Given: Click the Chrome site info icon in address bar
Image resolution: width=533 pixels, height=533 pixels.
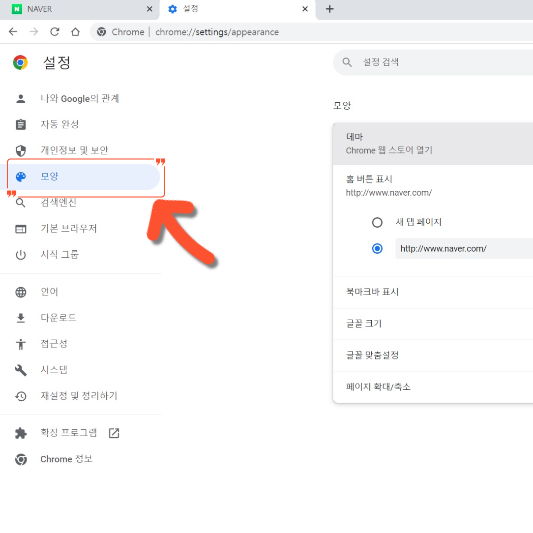Looking at the screenshot, I should [101, 32].
